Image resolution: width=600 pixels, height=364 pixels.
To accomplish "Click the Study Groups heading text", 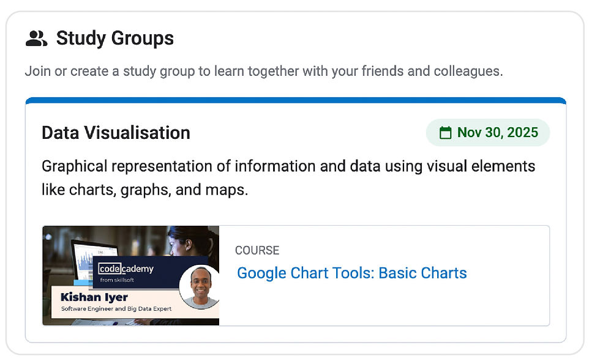I will click(114, 39).
